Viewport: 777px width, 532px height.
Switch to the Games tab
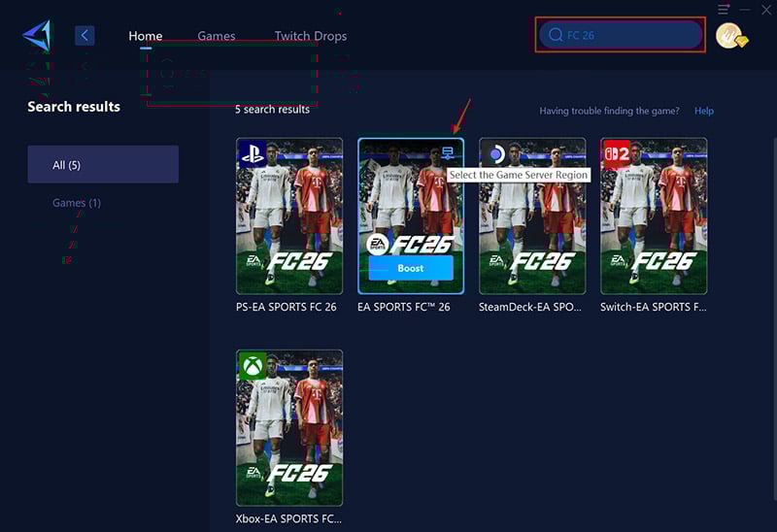[x=216, y=36]
